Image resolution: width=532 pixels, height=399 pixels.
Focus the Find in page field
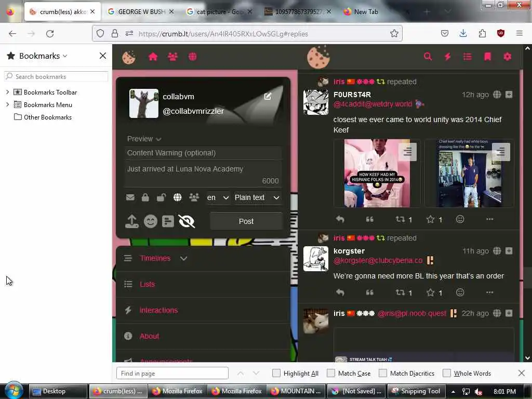[x=172, y=373]
